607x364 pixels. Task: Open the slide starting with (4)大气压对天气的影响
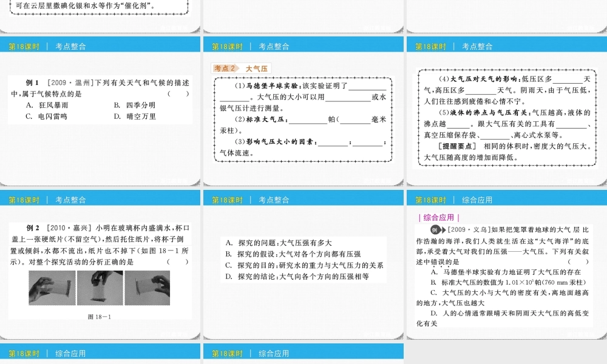point(507,112)
